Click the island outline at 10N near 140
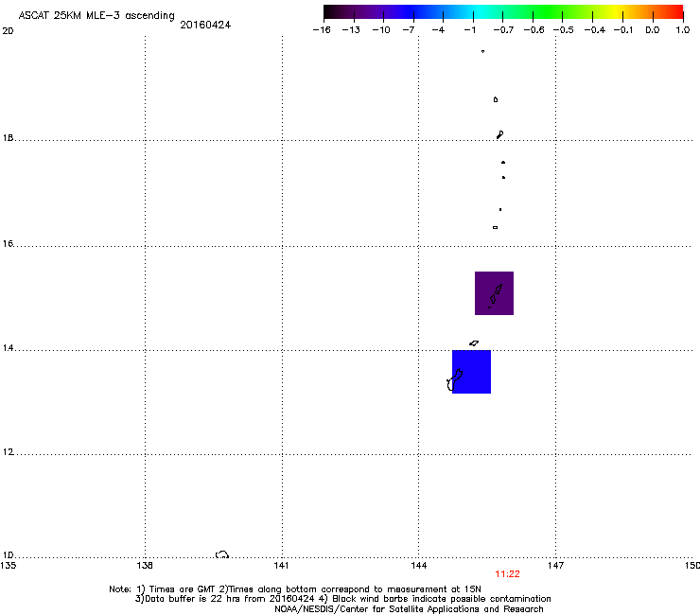The width and height of the screenshot is (700, 615). (222, 554)
